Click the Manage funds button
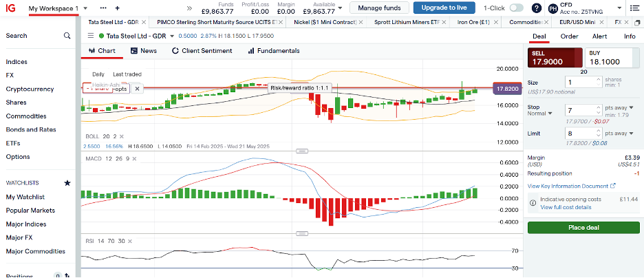This screenshot has width=644, height=278. point(380,8)
